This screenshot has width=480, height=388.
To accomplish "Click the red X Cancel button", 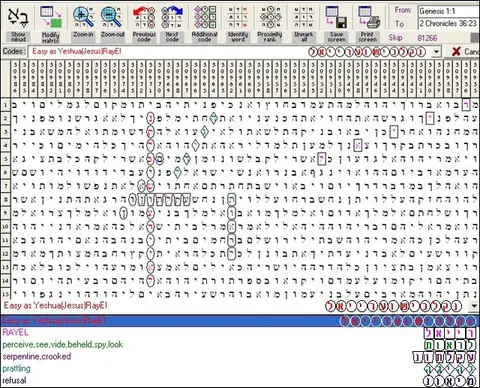I will [x=465, y=52].
